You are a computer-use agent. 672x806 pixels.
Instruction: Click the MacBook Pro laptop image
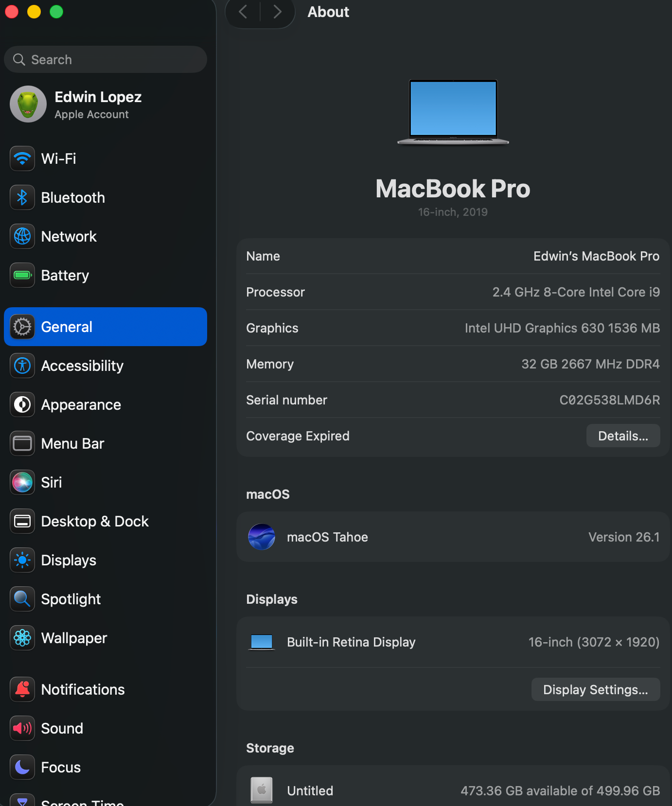pos(453,112)
